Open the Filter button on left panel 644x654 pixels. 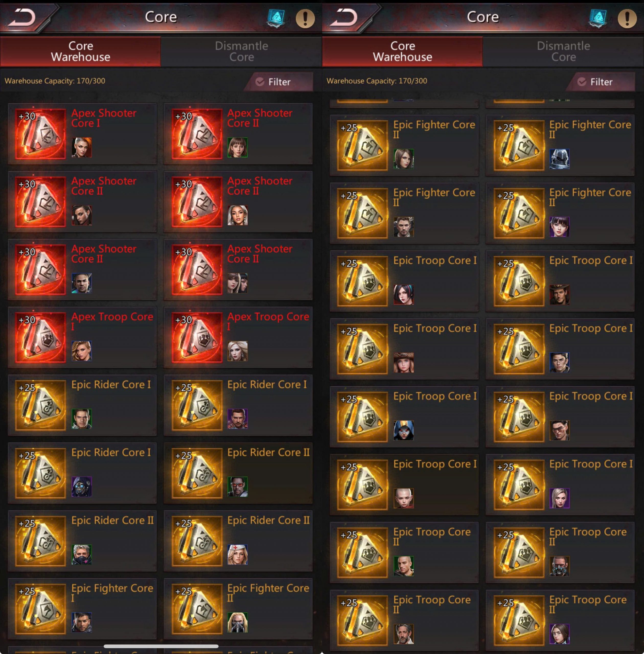[279, 81]
